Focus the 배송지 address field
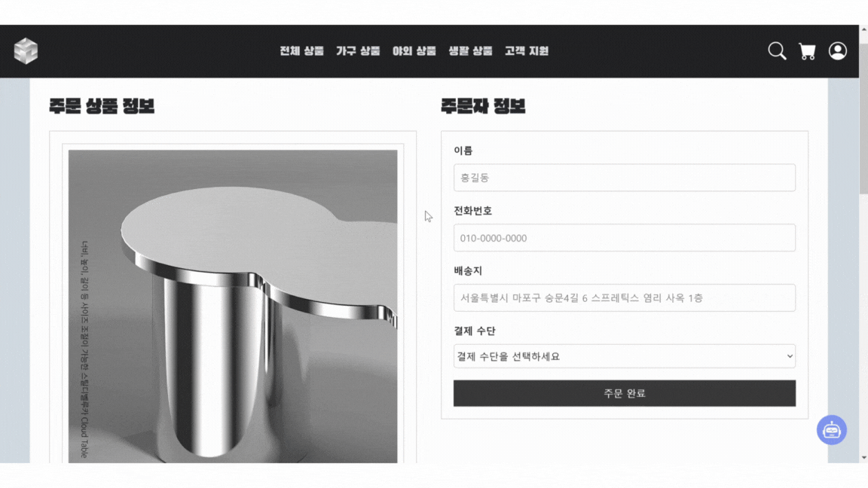Image resolution: width=868 pixels, height=488 pixels. click(625, 297)
